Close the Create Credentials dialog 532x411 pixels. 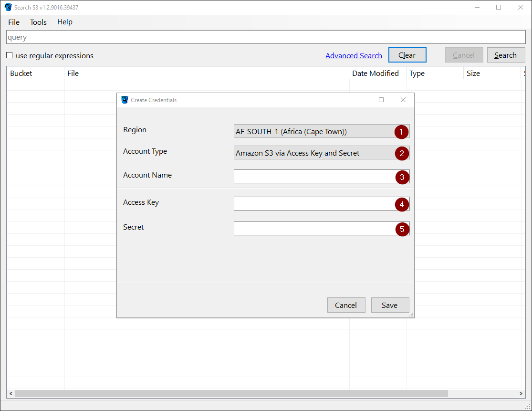(x=403, y=100)
